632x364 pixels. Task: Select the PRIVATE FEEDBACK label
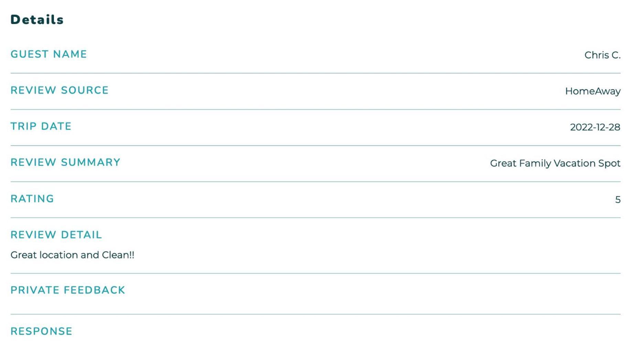(x=68, y=290)
